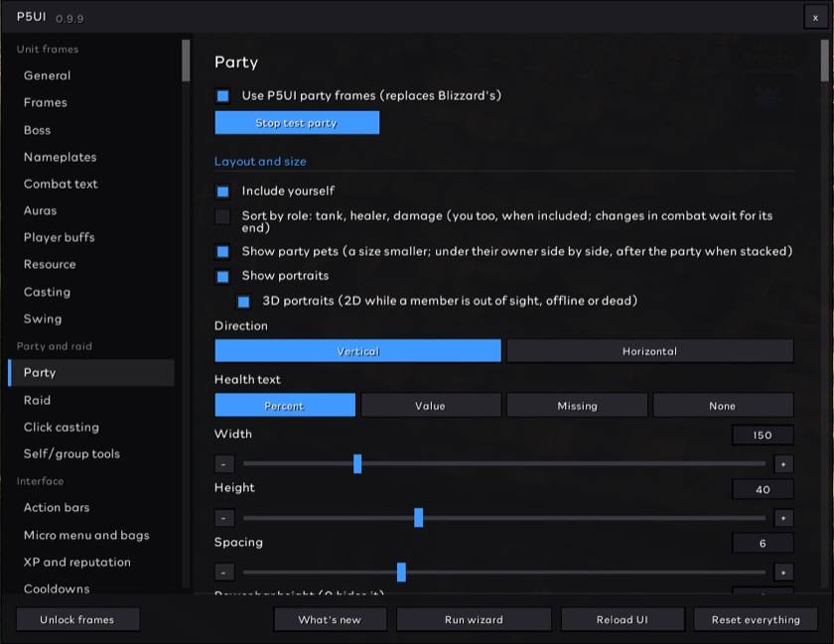Increase Width with plus button
The width and height of the screenshot is (834, 644).
(783, 464)
